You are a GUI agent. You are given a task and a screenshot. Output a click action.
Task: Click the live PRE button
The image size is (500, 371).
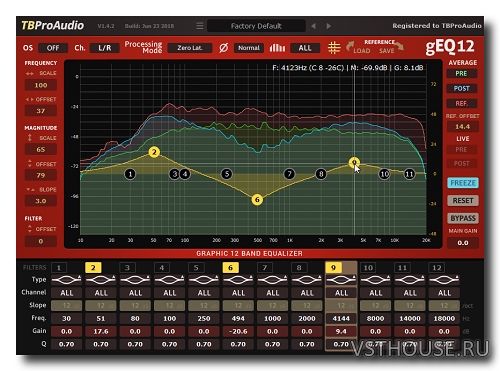(462, 150)
